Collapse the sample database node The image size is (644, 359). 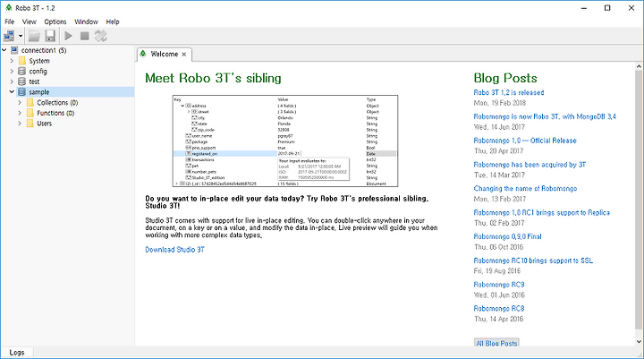tap(12, 92)
